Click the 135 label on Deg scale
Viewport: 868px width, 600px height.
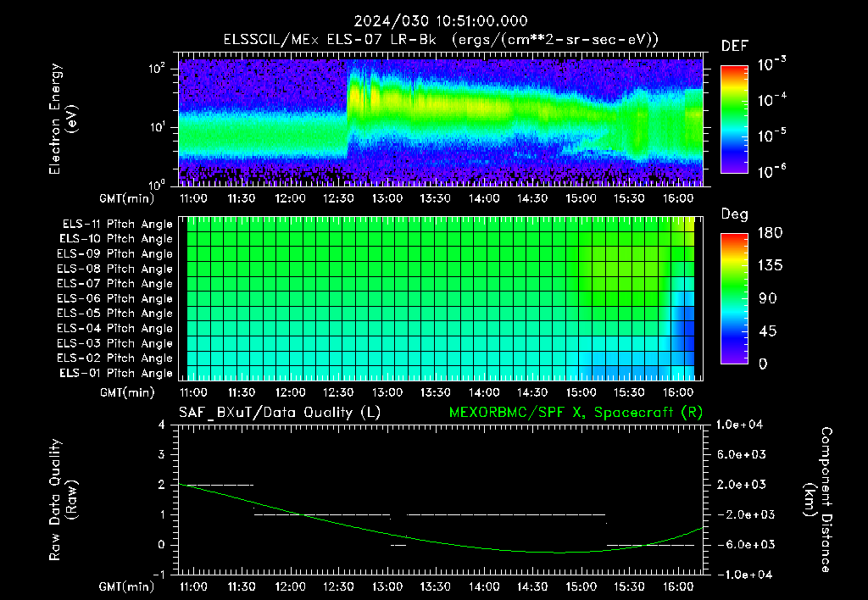pos(770,265)
